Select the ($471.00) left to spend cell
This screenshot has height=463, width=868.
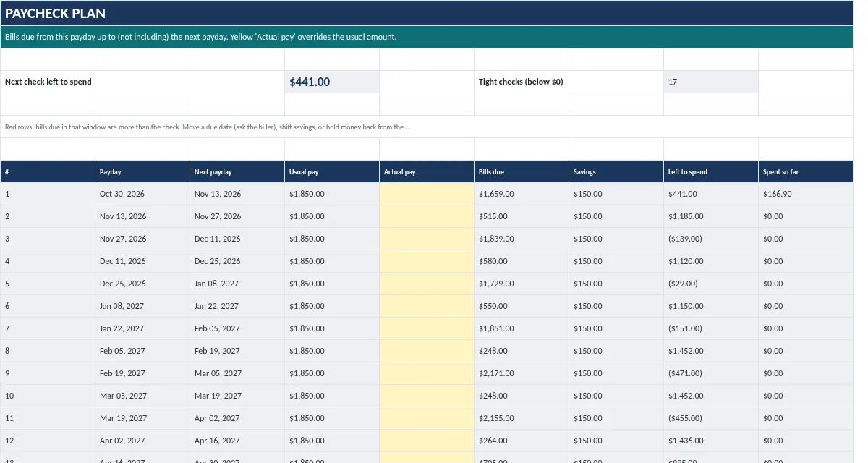[x=711, y=373]
